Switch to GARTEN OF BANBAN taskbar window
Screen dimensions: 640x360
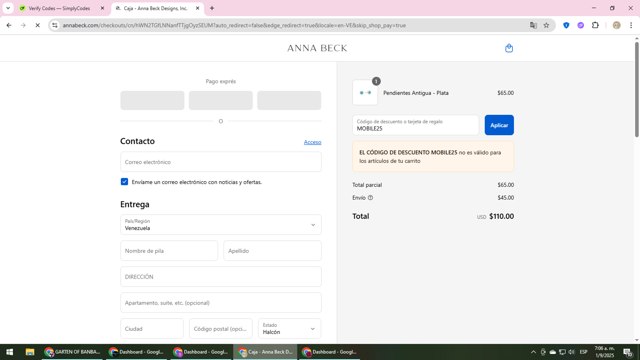tap(72, 352)
